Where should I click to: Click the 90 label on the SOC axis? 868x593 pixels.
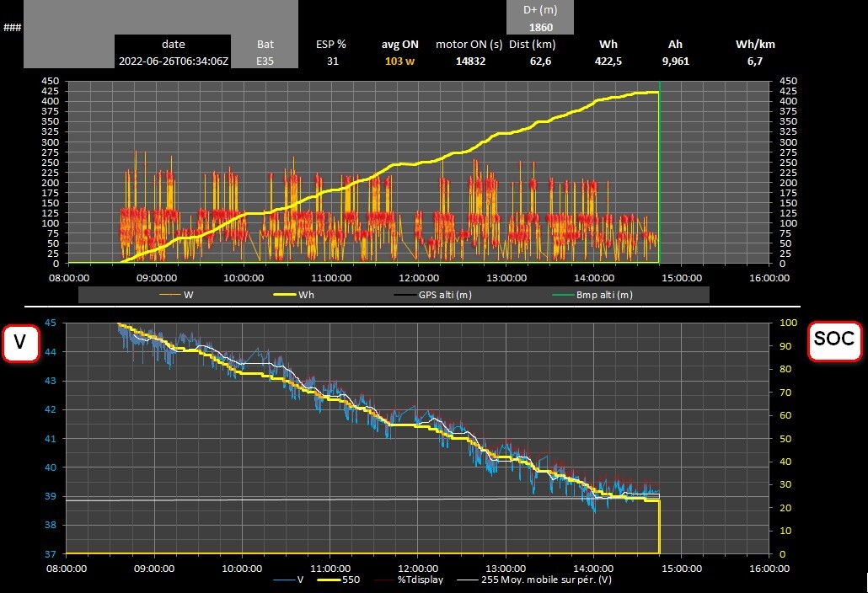[785, 345]
